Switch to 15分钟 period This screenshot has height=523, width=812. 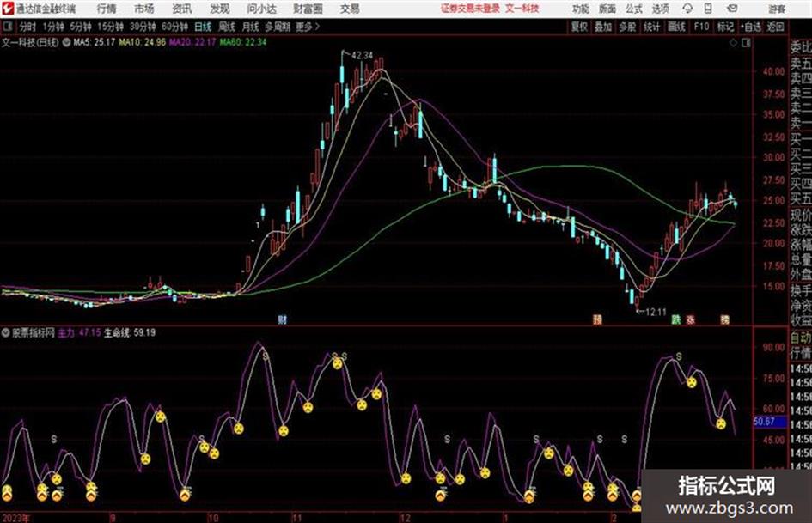111,27
